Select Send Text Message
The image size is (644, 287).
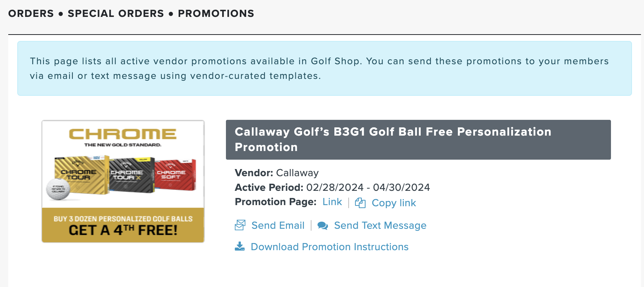tap(380, 225)
